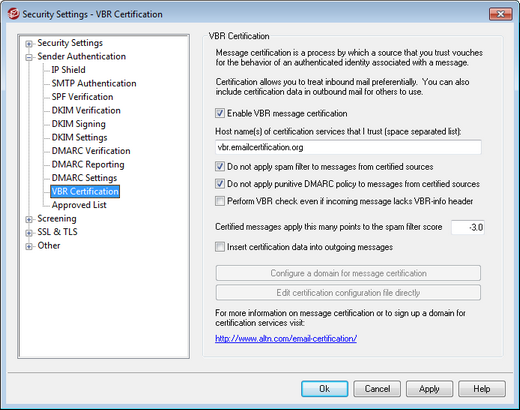Expand the Security Settings tree node
This screenshot has height=410, width=520.
tap(29, 44)
